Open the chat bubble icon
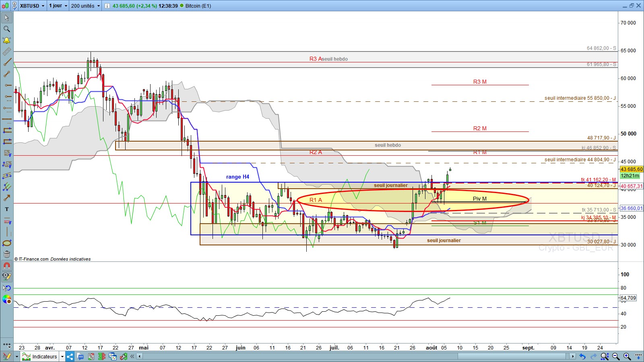Viewport: 644px width, 362px height. [80, 356]
